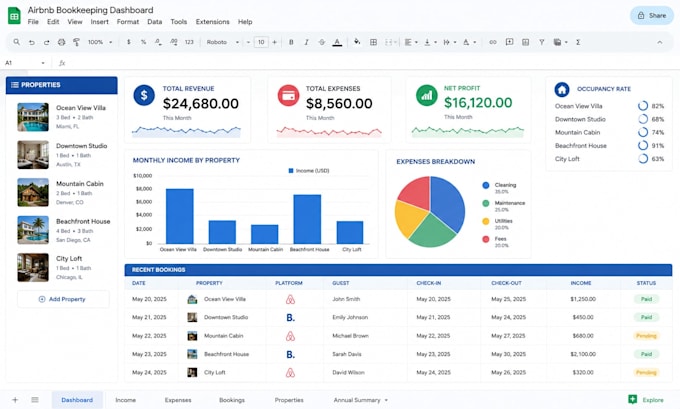
Task: Select the Mountain Cabin thumbnail
Action: [x=33, y=193]
